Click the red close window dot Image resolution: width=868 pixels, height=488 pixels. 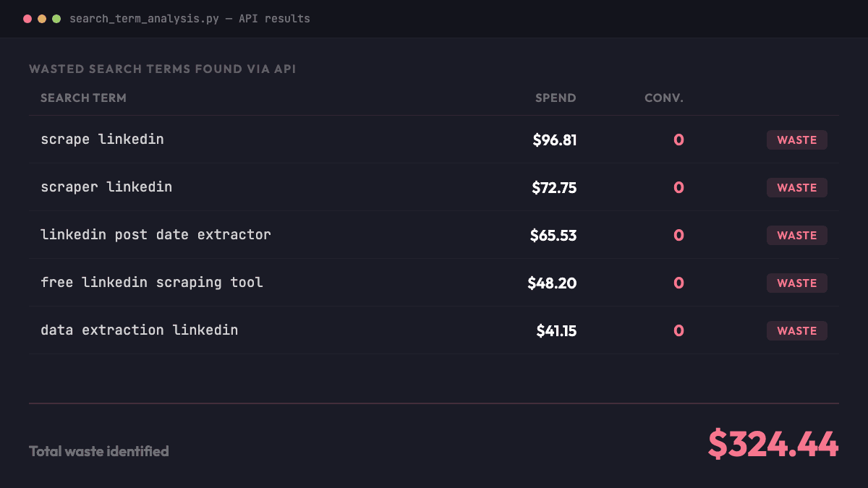[27, 19]
